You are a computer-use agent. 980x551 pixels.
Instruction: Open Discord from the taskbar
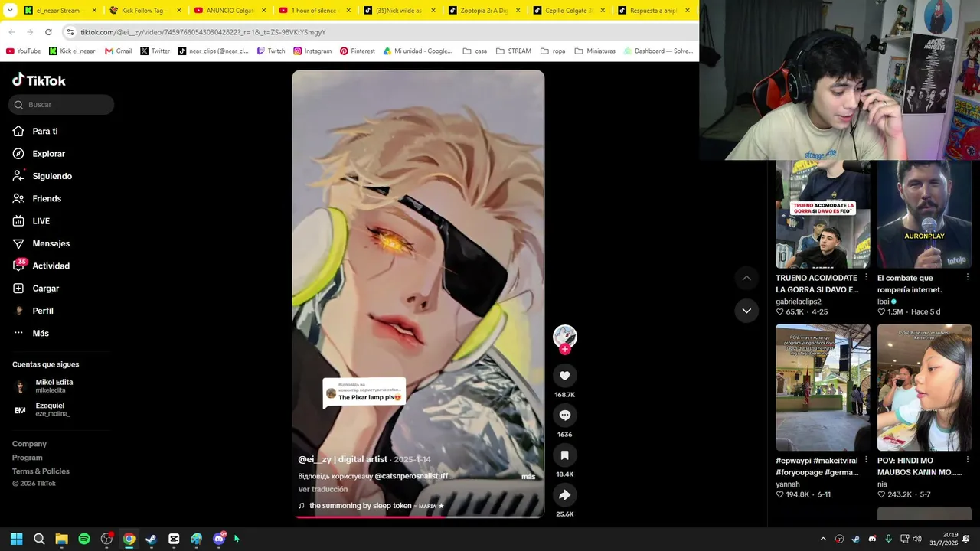point(219,539)
